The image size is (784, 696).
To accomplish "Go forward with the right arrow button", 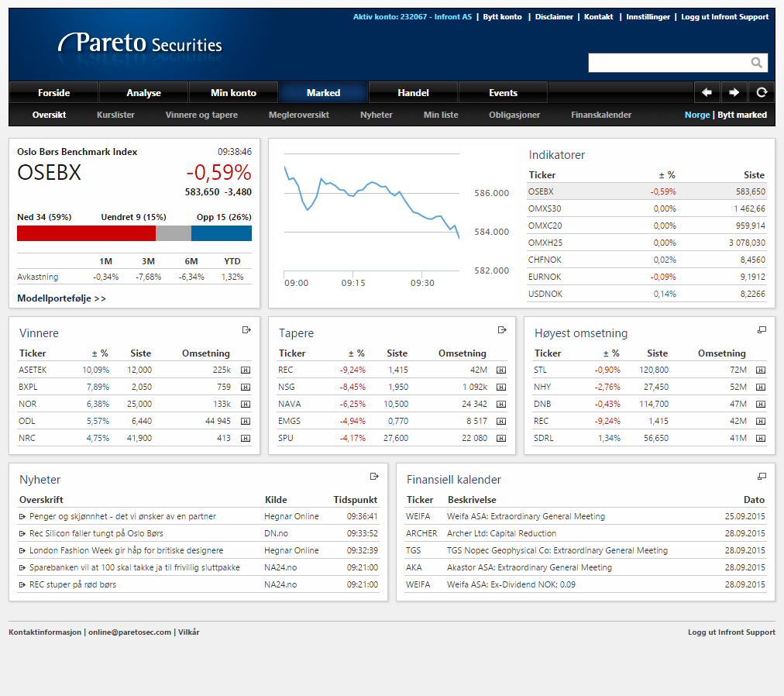I will tap(734, 92).
